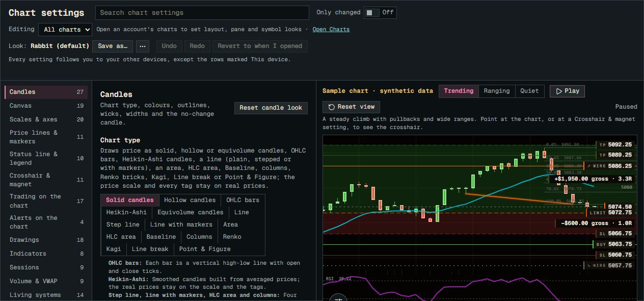Click the Paused status text
This screenshot has width=644, height=301.
pyautogui.click(x=626, y=107)
